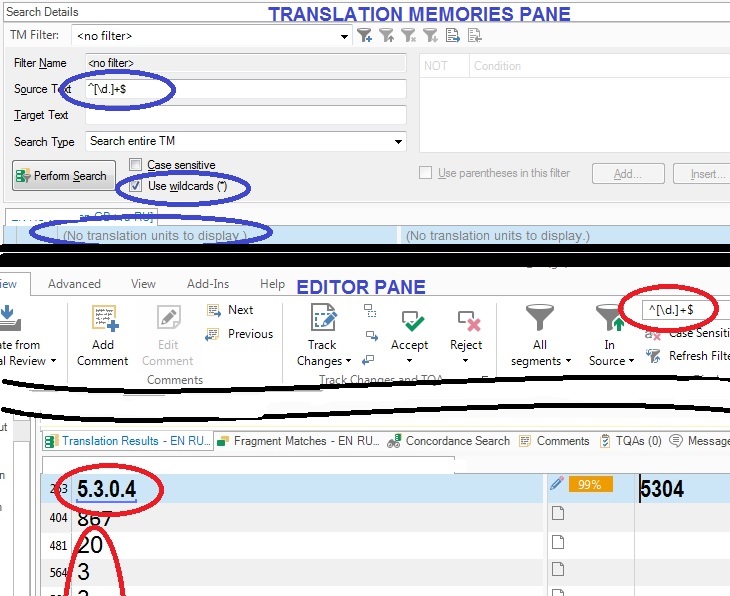
Task: Open the Track Changes tool
Action: [x=323, y=318]
